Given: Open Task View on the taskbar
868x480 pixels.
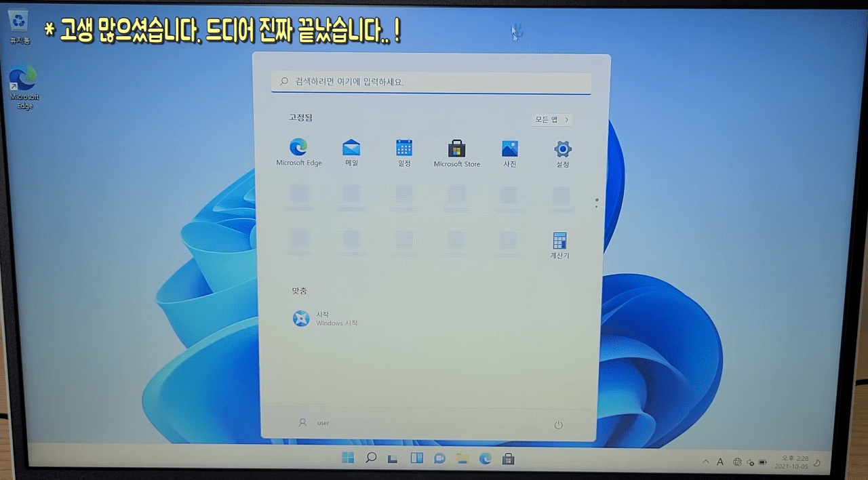Looking at the screenshot, I should coord(393,459).
